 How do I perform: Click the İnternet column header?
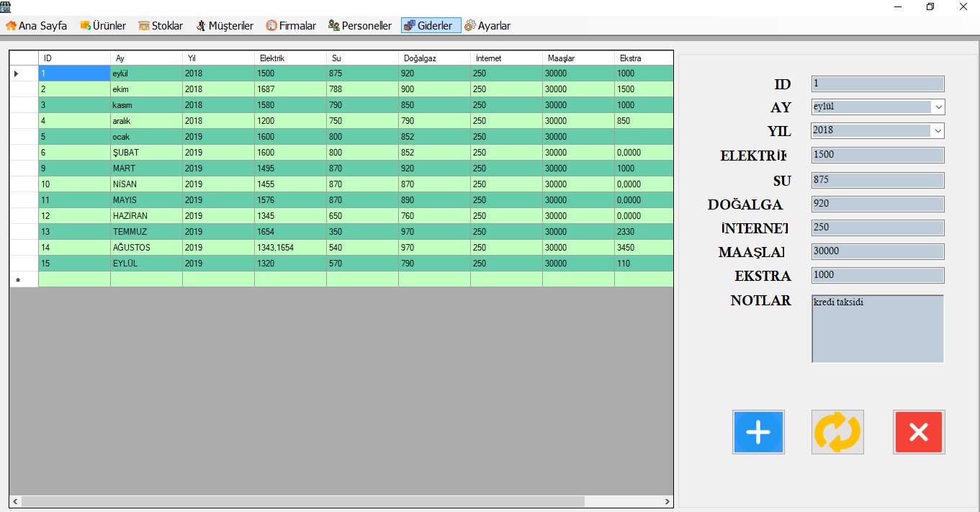[x=506, y=58]
